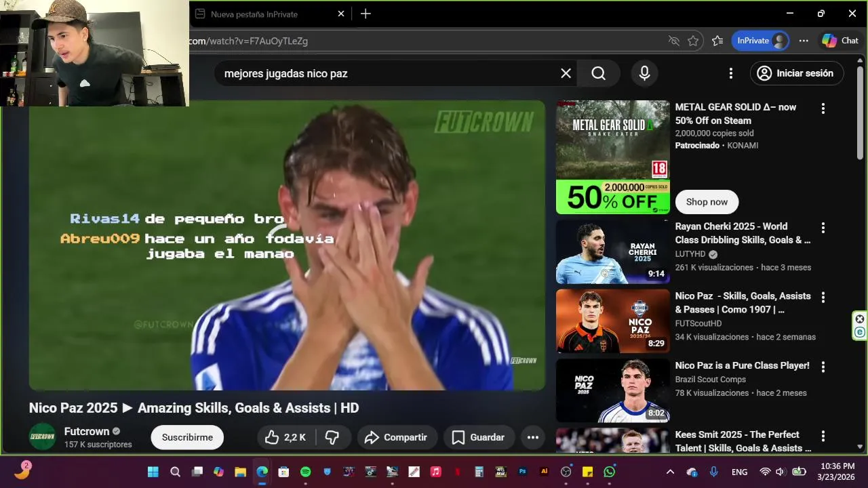Open the Metal Gear Solid ad thumbnail
The height and width of the screenshot is (488, 868).
pos(613,157)
